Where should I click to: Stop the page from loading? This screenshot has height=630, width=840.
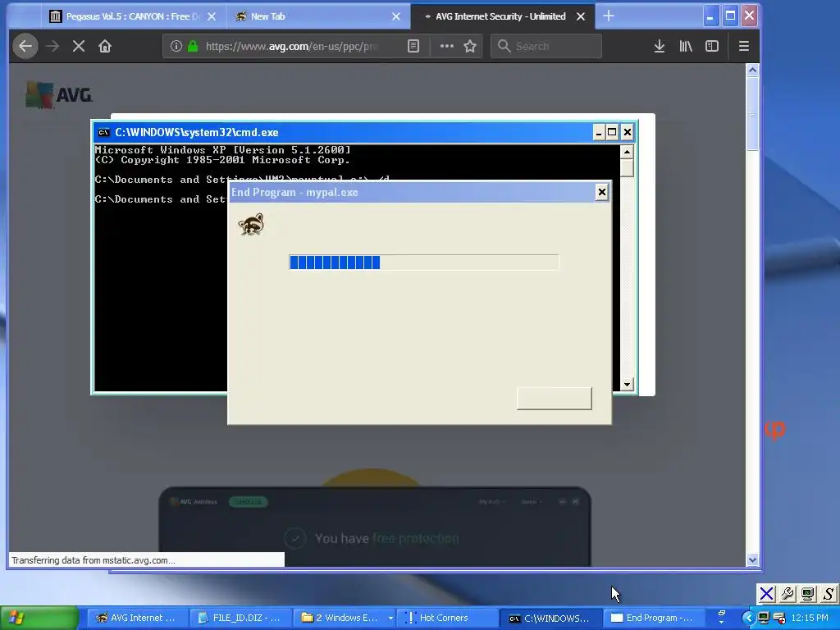pyautogui.click(x=79, y=46)
